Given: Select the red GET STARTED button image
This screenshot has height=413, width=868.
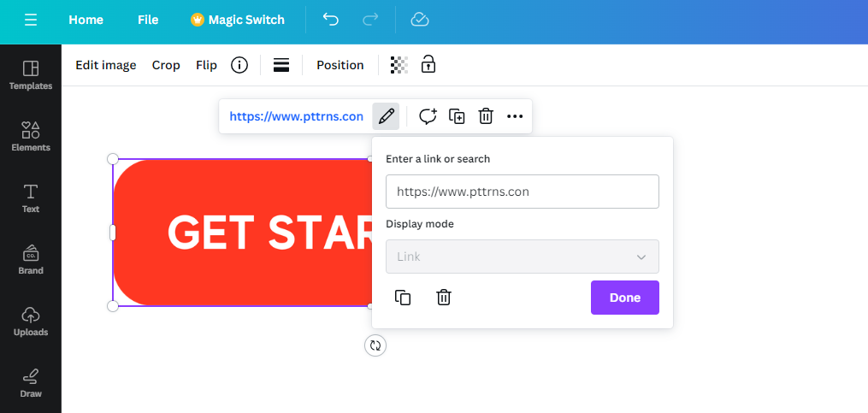Looking at the screenshot, I should pos(243,233).
